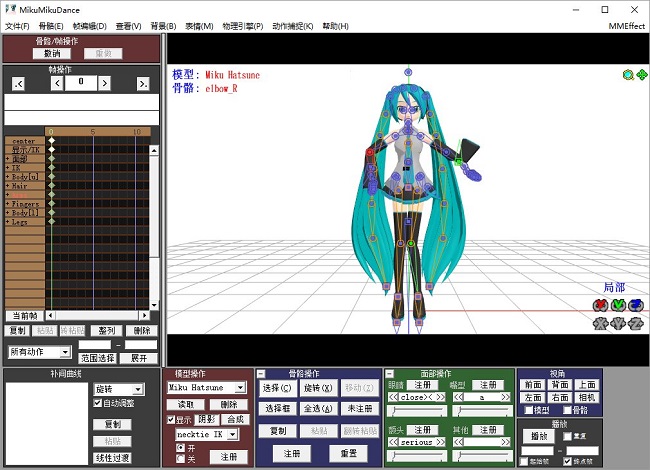This screenshot has height=470, width=650.
Task: Click the green move arrows viewport icon
Action: click(641, 75)
